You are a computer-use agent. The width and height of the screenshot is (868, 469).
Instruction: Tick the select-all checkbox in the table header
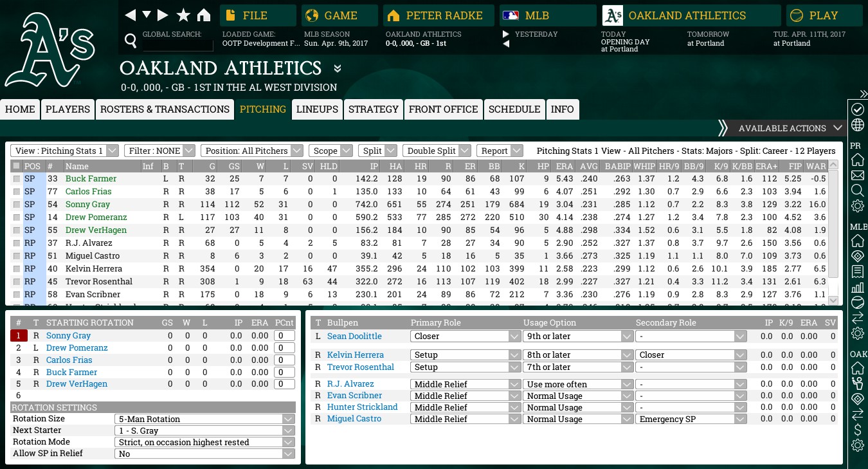[x=16, y=166]
